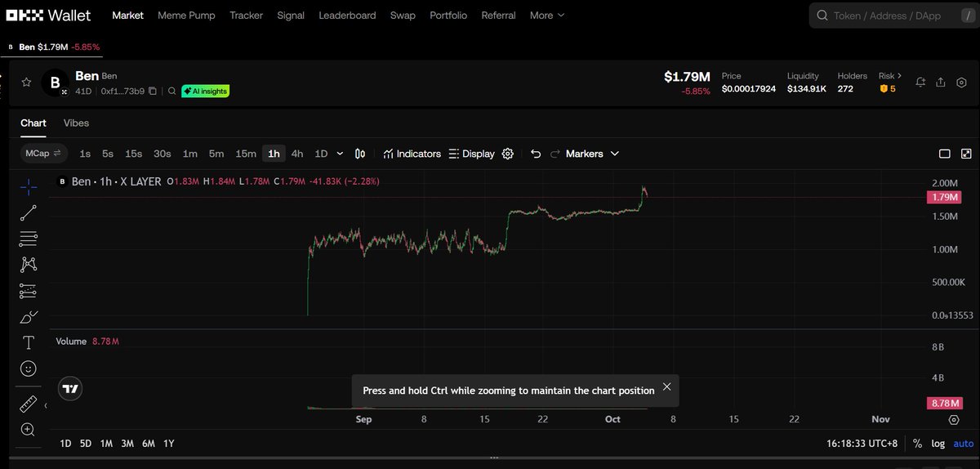Select the trend line drawing tool
This screenshot has height=469, width=980.
[29, 213]
